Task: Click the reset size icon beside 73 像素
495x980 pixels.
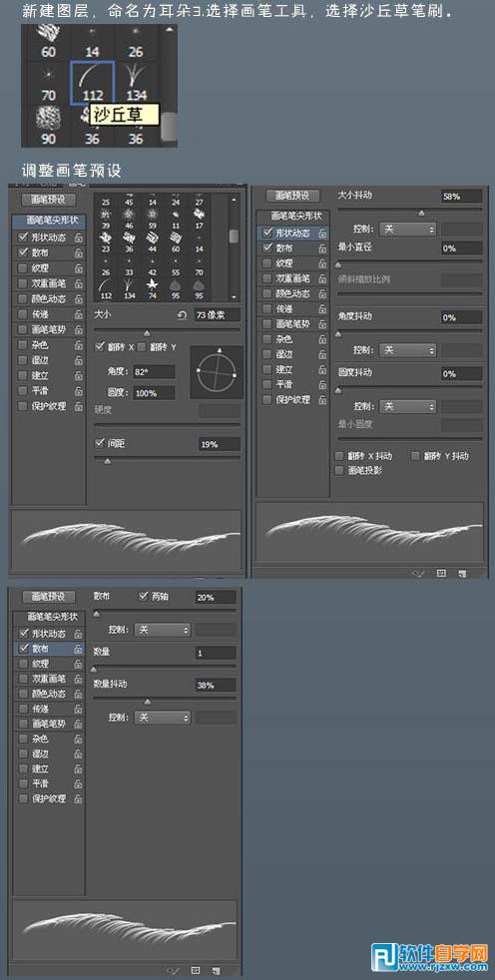Action: coord(183,315)
